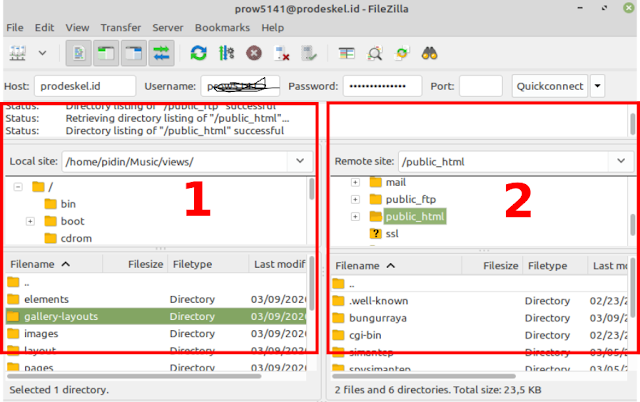Expand the boot folder in local tree
This screenshot has height=402, width=640.
pyautogui.click(x=30, y=221)
